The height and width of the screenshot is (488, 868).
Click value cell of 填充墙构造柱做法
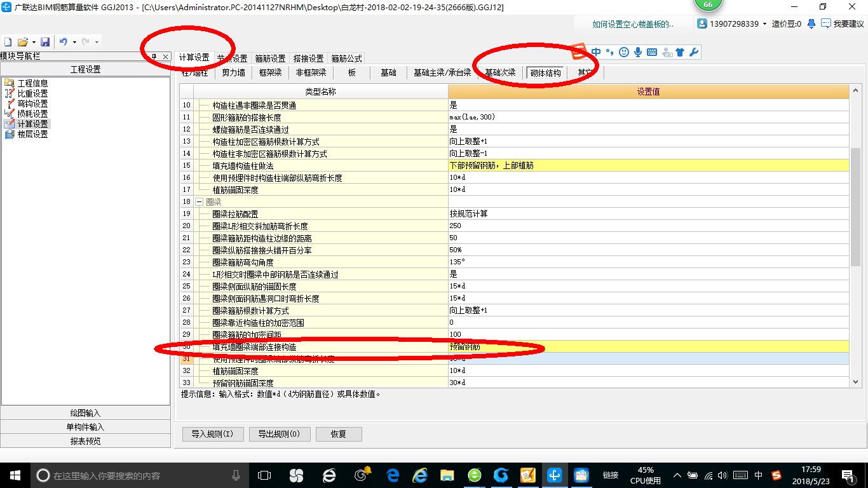coord(648,165)
